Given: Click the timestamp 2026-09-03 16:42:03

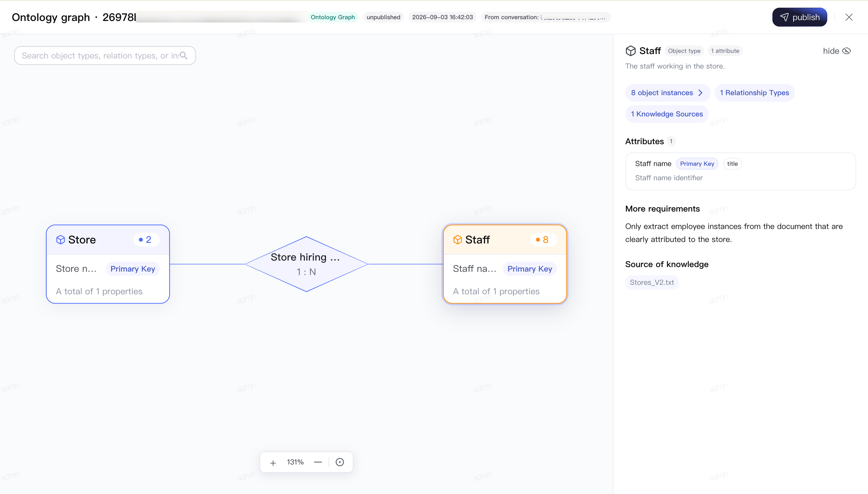Looking at the screenshot, I should coord(442,17).
